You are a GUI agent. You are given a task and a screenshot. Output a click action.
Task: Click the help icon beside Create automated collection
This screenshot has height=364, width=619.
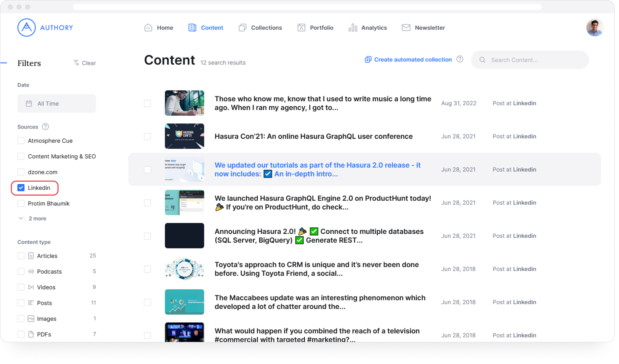tap(460, 59)
